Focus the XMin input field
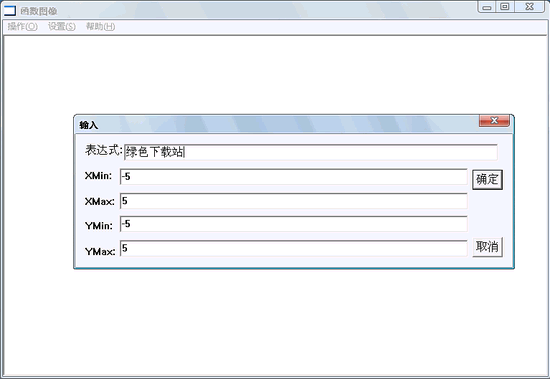 [293, 177]
